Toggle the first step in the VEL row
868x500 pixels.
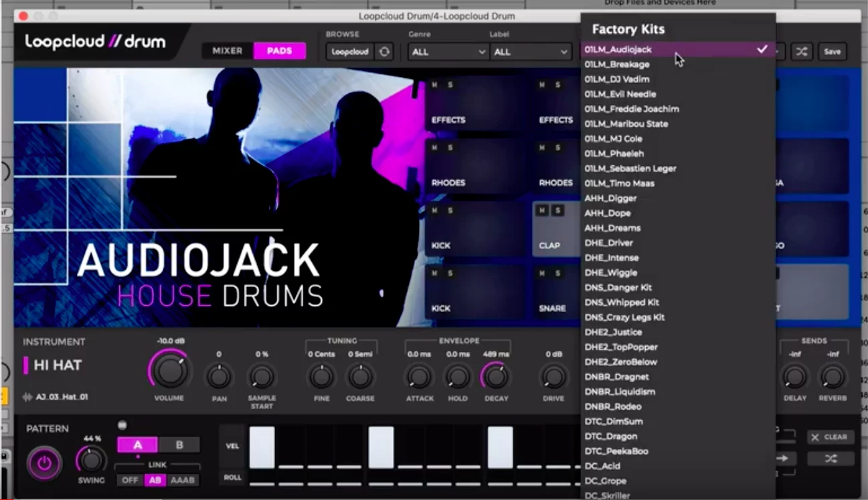(262, 447)
